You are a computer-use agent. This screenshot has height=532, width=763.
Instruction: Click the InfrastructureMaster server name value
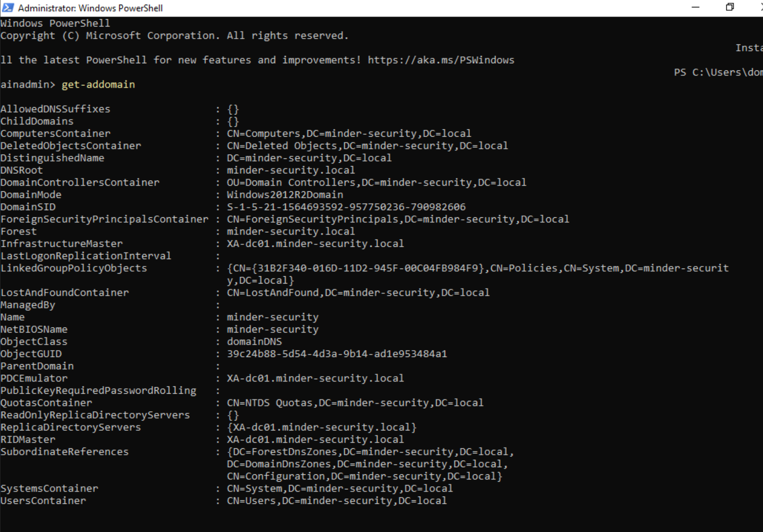pos(315,244)
